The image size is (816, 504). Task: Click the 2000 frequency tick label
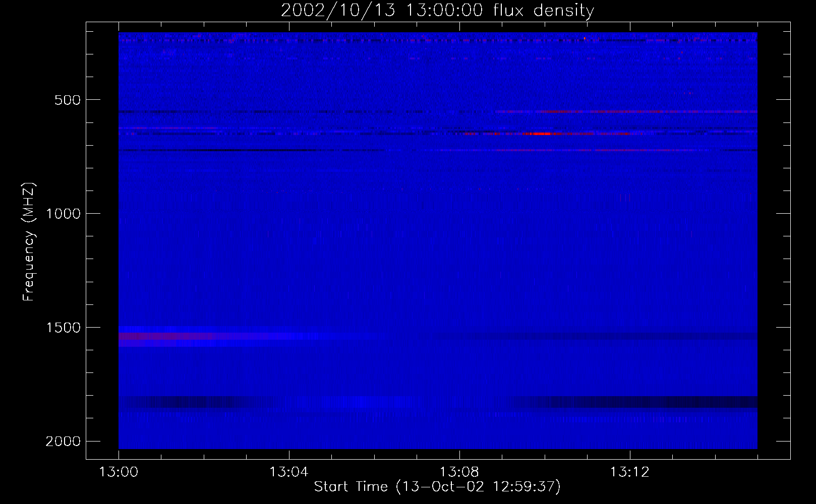(x=63, y=442)
